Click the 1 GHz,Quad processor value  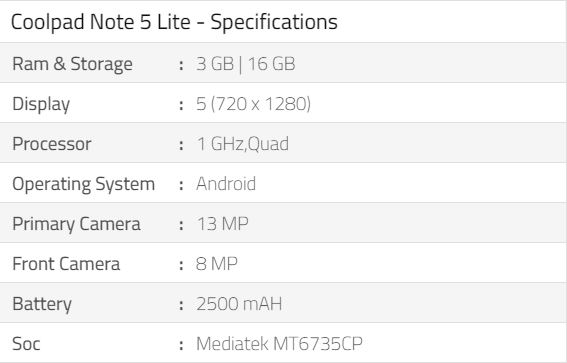coord(243,144)
